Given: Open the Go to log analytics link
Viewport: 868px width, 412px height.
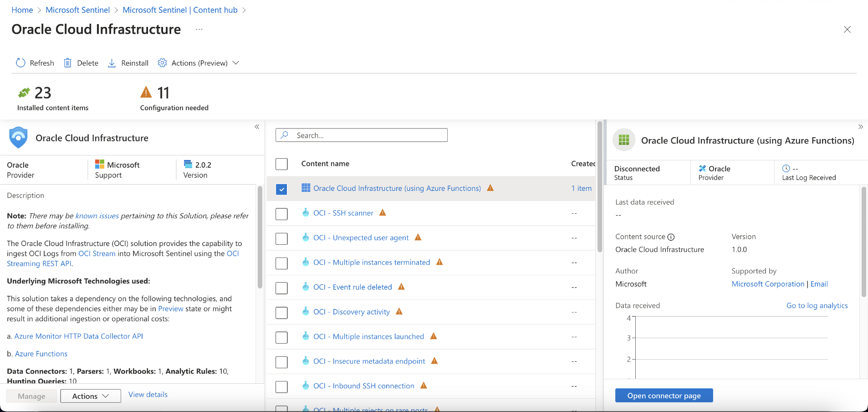Looking at the screenshot, I should 817,305.
